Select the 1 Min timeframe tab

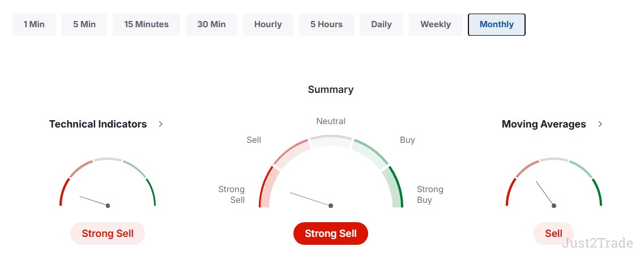pos(34,25)
